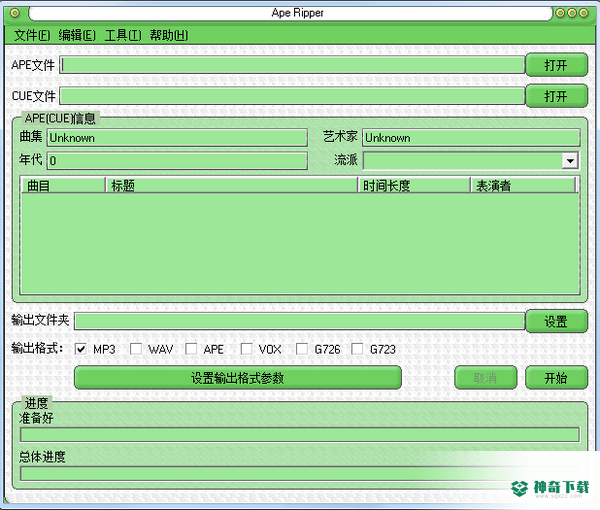Click the CUE文件 path input field
The height and width of the screenshot is (510, 600).
click(x=292, y=96)
